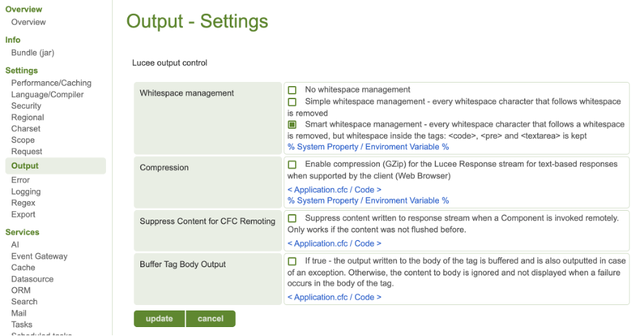Select No whitespace management option

coord(292,90)
